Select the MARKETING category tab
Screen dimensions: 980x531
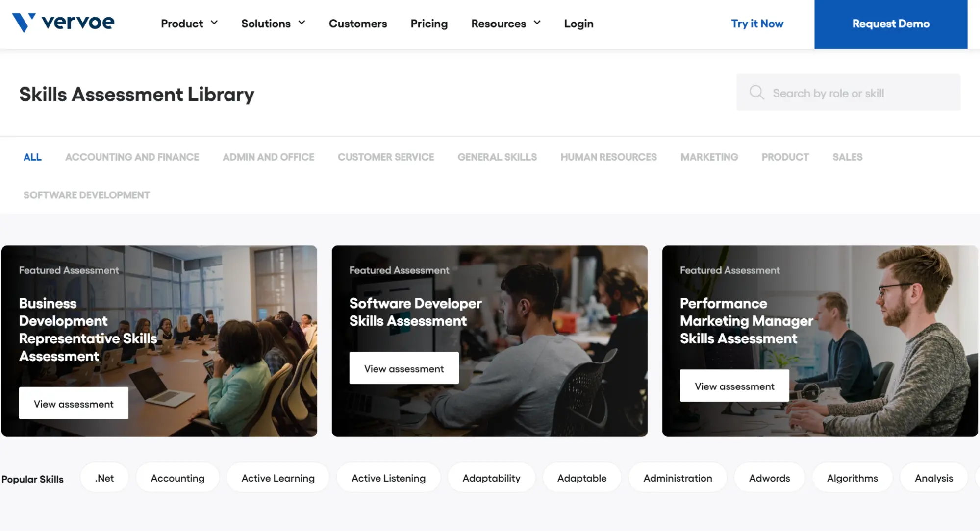[709, 156]
